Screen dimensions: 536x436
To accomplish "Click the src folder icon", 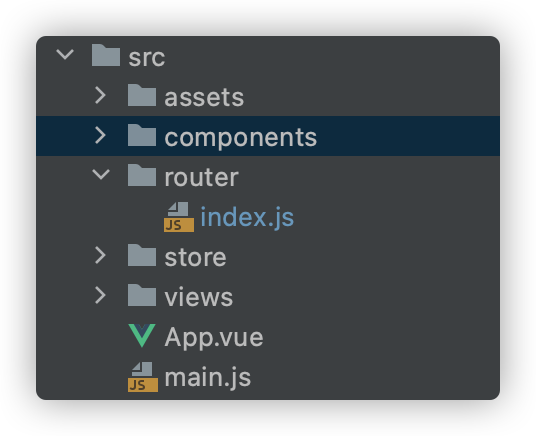I will pos(106,55).
